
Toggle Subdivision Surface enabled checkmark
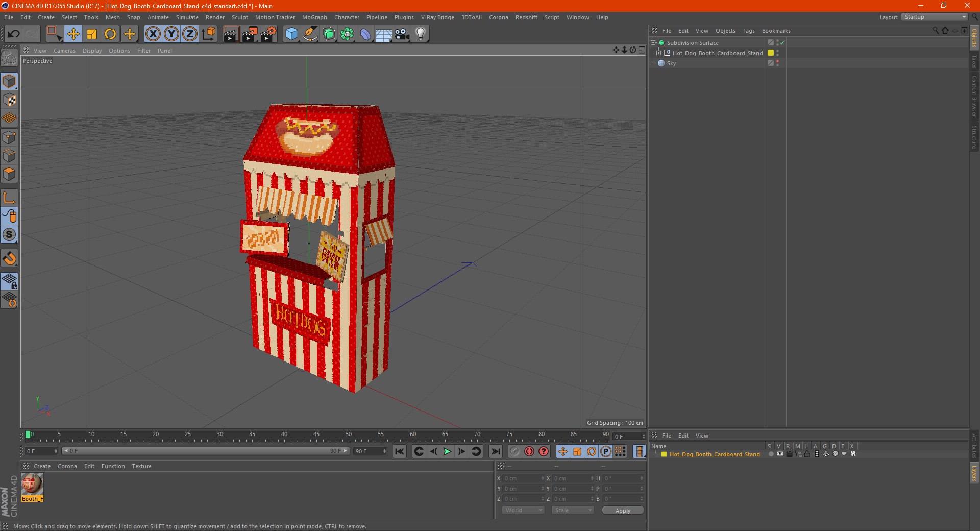point(782,43)
